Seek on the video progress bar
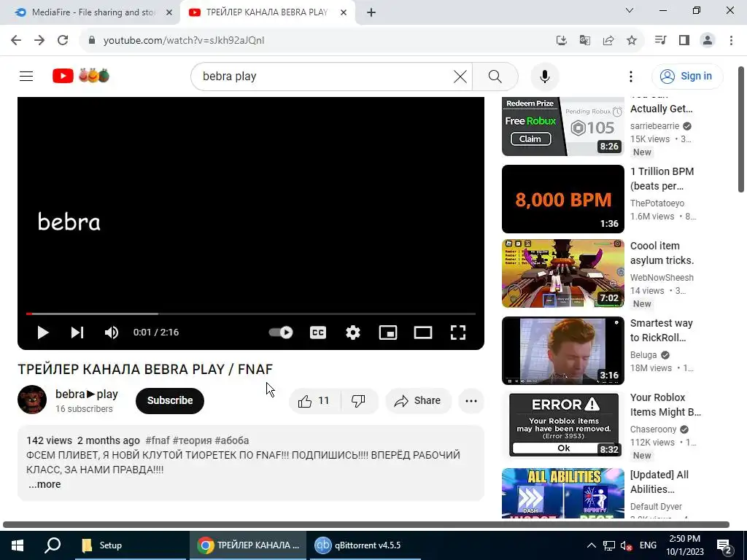747x560 pixels. (251, 314)
